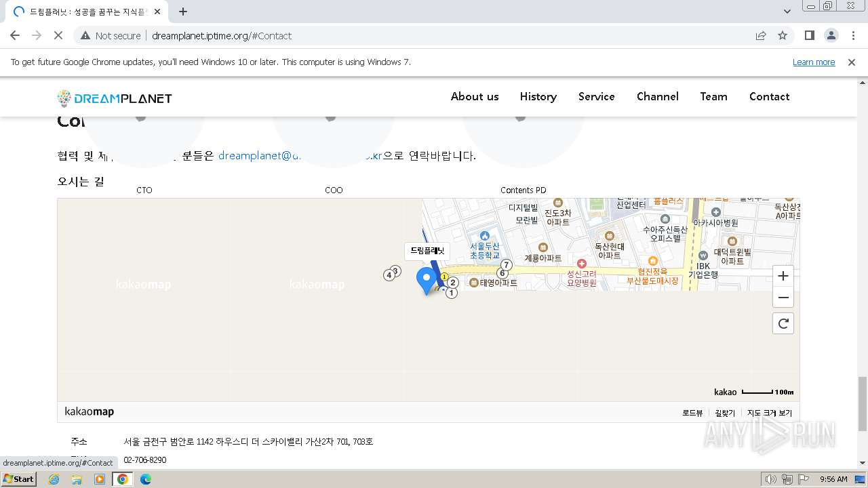The width and height of the screenshot is (868, 488).
Task: Close the Dreamplanet browser tab
Action: (x=157, y=12)
